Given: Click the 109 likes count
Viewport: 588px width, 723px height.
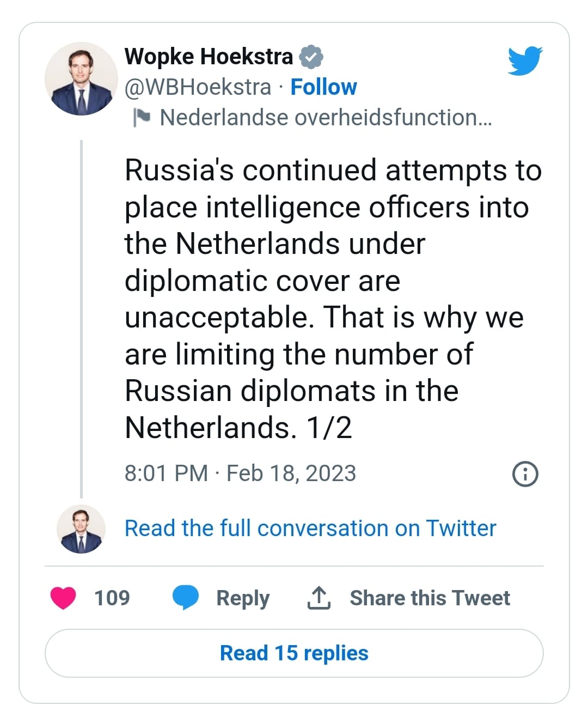Looking at the screenshot, I should pyautogui.click(x=112, y=598).
